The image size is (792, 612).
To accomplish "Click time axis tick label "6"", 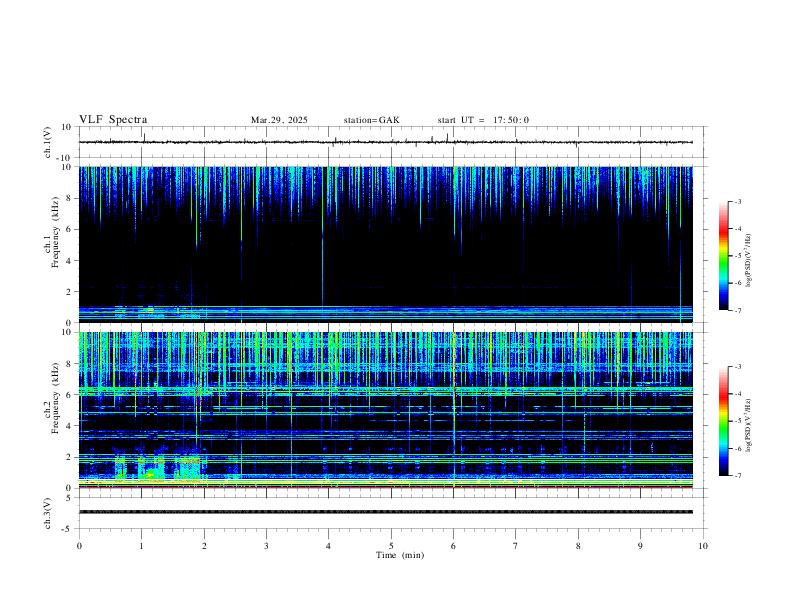I will [x=454, y=546].
